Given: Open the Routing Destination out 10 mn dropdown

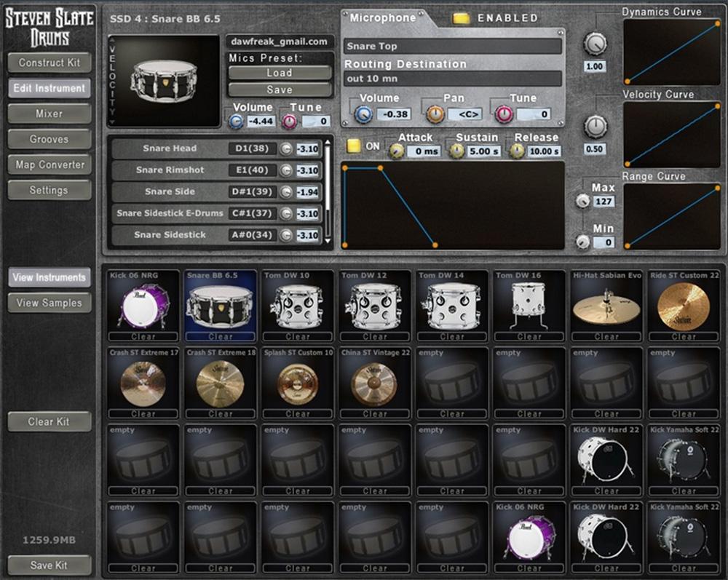Looking at the screenshot, I should pos(452,79).
